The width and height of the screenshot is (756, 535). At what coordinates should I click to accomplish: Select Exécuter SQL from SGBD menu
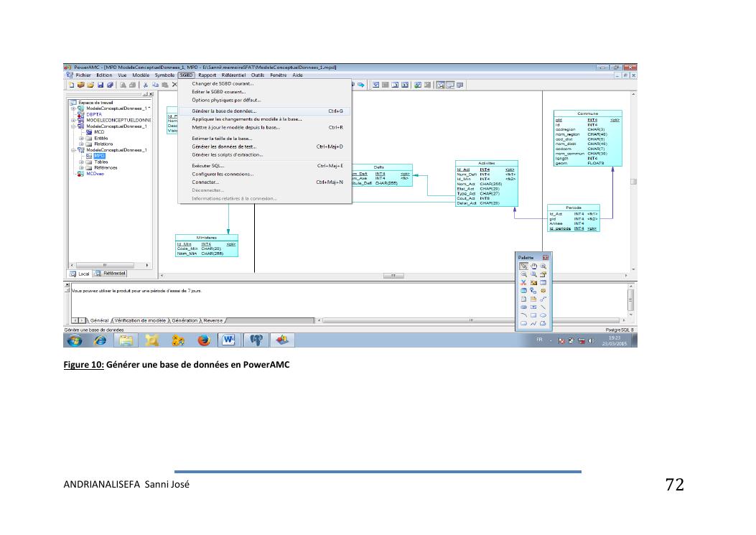click(208, 166)
